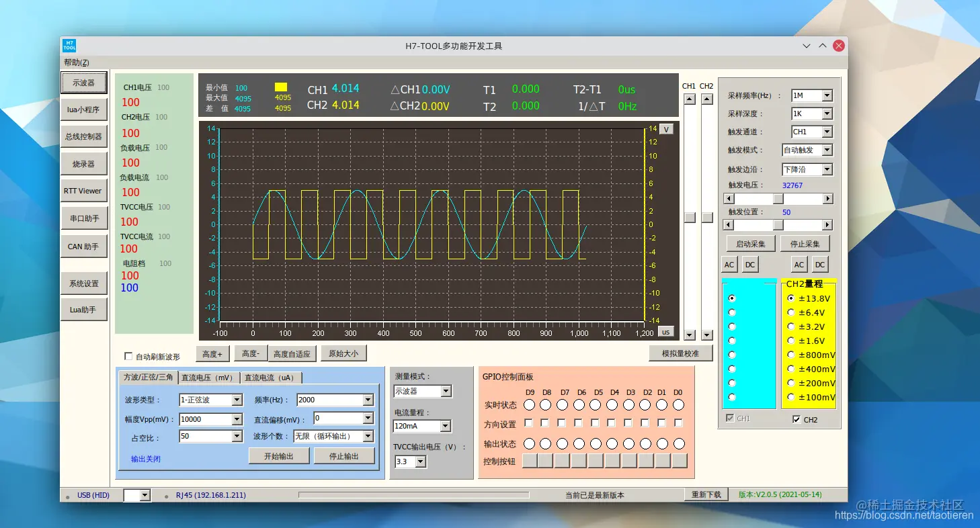The height and width of the screenshot is (528, 980).
Task: Uncheck the CH2 channel checkbox
Action: pyautogui.click(x=797, y=420)
